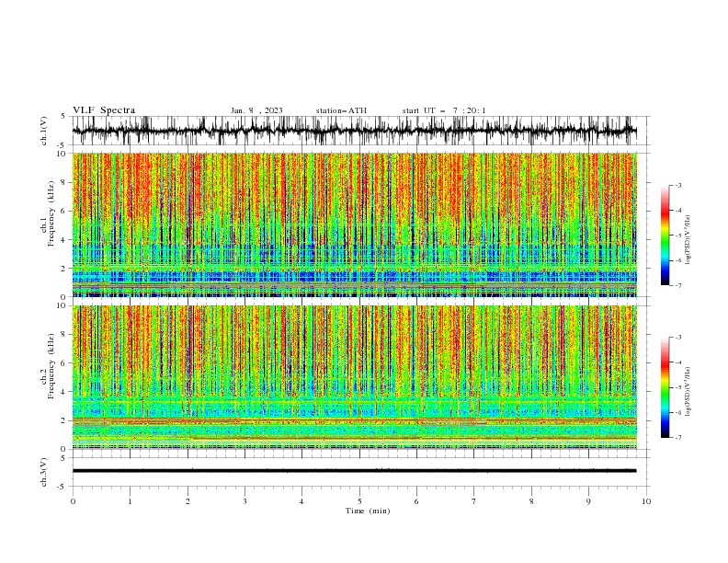Click the ch.2 spectrogram panel

pyautogui.click(x=354, y=377)
